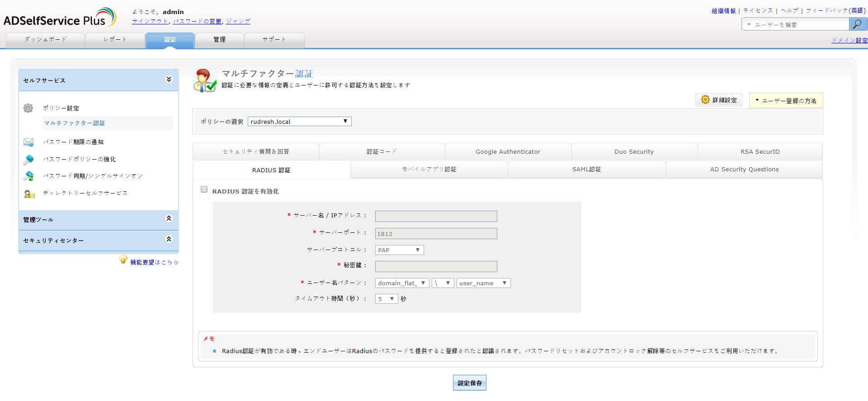Open the ユーザー登録の方法 dropdown

pyautogui.click(x=786, y=100)
